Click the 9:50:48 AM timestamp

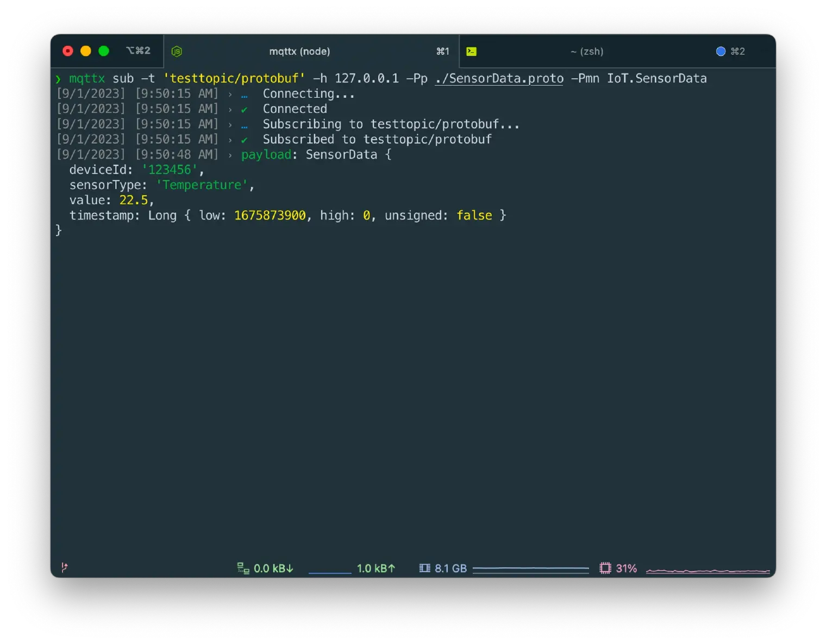(x=177, y=155)
